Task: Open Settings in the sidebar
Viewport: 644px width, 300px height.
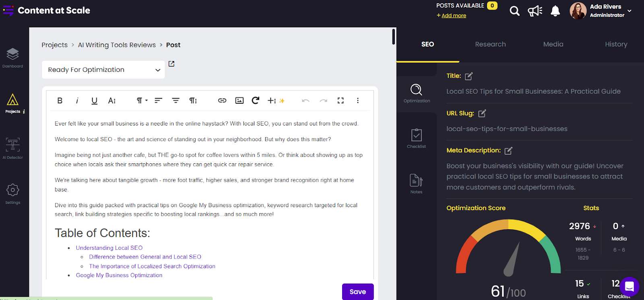Action: pos(13,194)
